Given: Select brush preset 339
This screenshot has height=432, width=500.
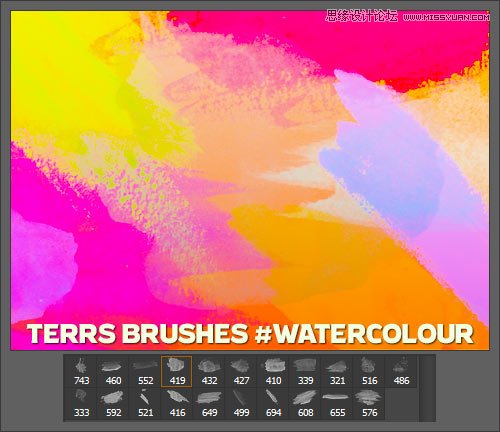Looking at the screenshot, I should click(x=305, y=371).
